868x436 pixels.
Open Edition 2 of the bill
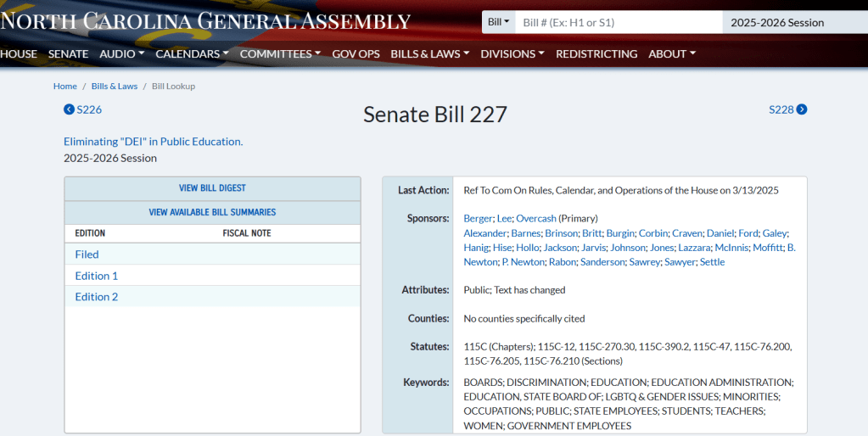(97, 297)
